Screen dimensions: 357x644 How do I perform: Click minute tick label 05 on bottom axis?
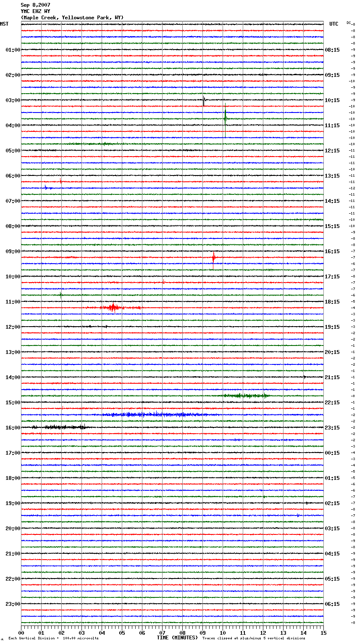point(122,633)
